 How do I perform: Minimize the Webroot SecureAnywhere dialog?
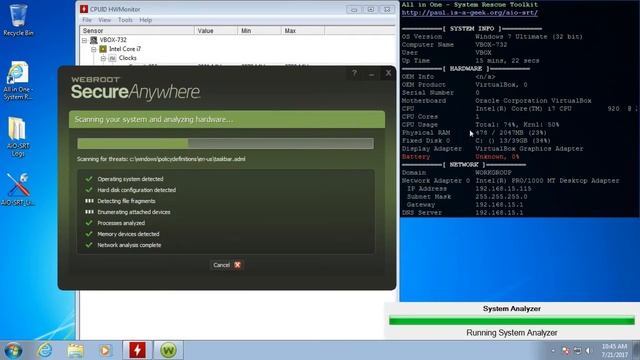tap(371, 74)
